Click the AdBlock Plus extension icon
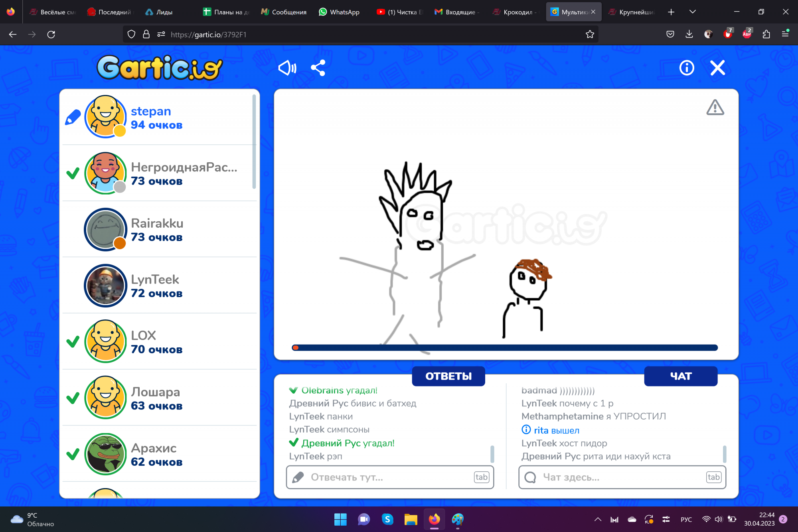The width and height of the screenshot is (798, 532). pyautogui.click(x=747, y=34)
